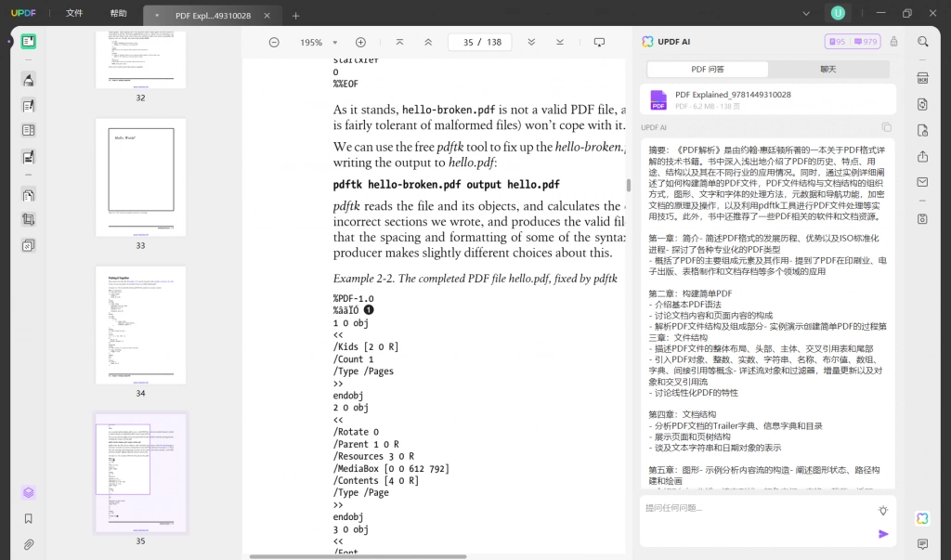Send the file by email icon
This screenshot has width=951, height=560.
[922, 182]
